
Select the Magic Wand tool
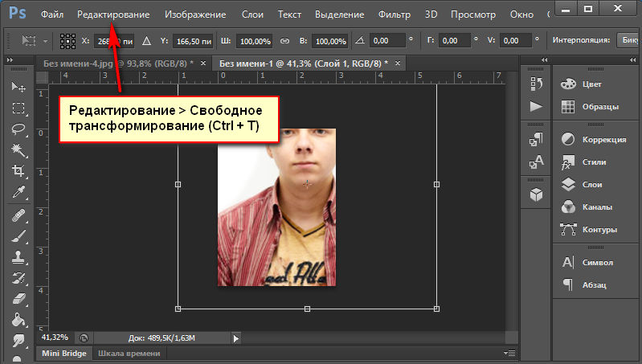(18, 149)
